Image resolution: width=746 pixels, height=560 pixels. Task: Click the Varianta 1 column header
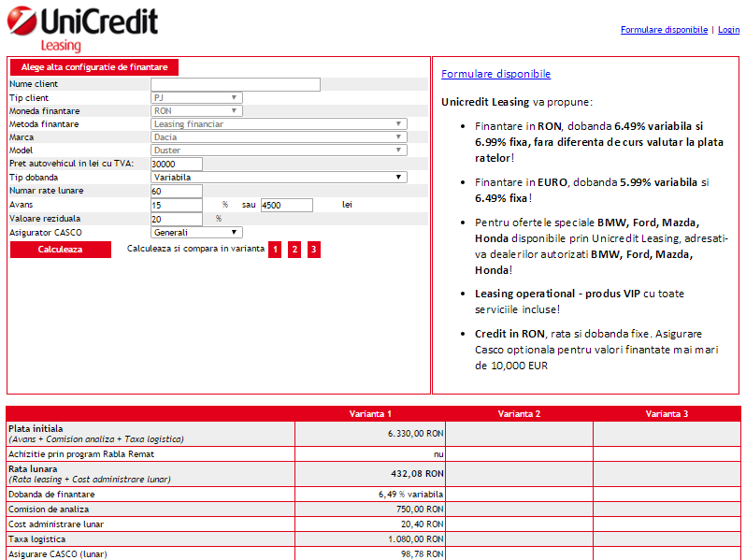(x=370, y=414)
